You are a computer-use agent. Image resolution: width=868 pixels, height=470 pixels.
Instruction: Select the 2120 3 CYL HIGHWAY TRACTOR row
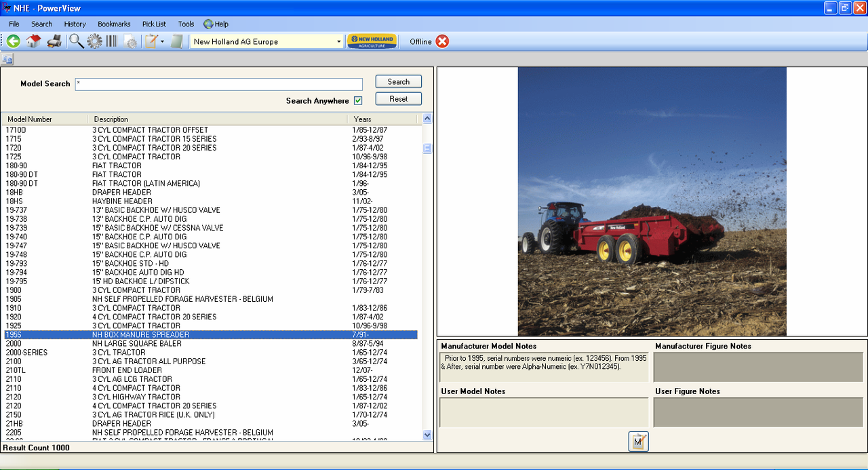coord(210,397)
